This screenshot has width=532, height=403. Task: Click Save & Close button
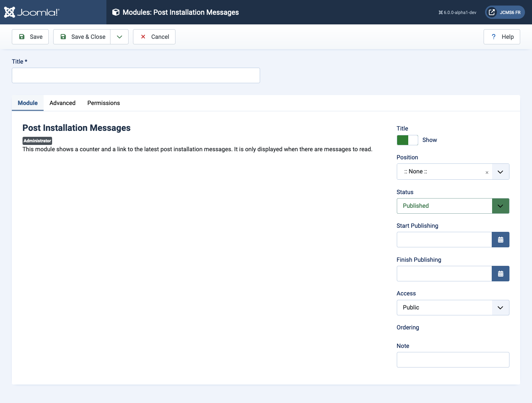(82, 37)
